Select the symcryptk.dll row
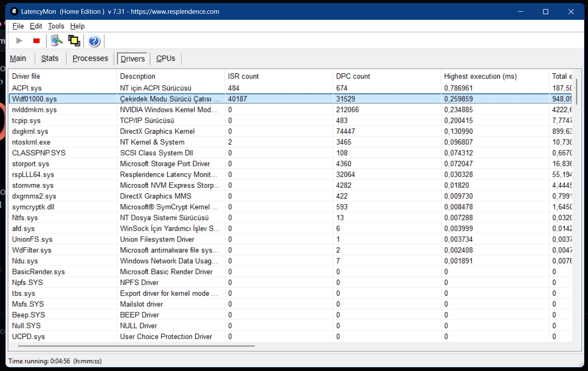The height and width of the screenshot is (371, 588). (290, 207)
